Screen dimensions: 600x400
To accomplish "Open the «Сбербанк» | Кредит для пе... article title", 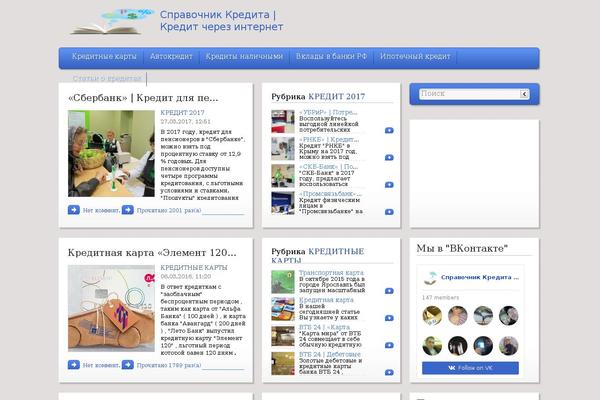I will pyautogui.click(x=143, y=98).
